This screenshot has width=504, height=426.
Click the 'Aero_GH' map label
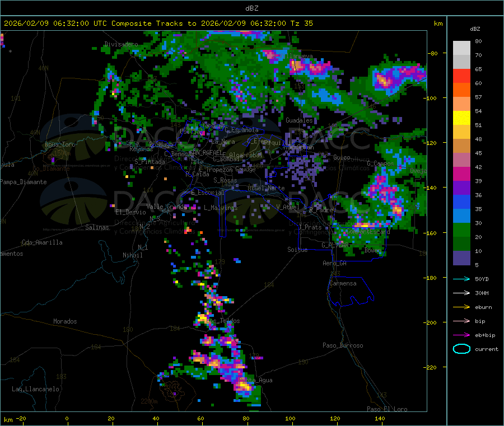point(335,263)
